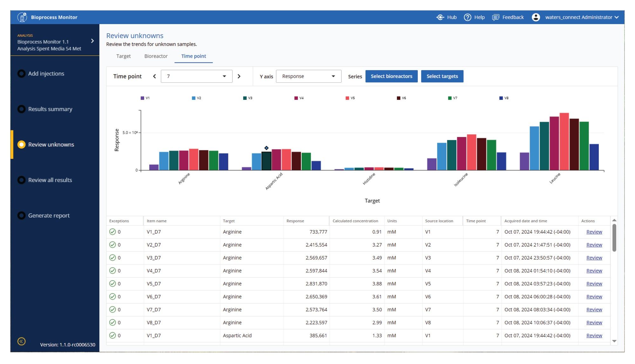Expand the Bioprocess Monitor 1.1 analysis chevron
Image resolution: width=635 pixels, height=364 pixels.
click(92, 41)
